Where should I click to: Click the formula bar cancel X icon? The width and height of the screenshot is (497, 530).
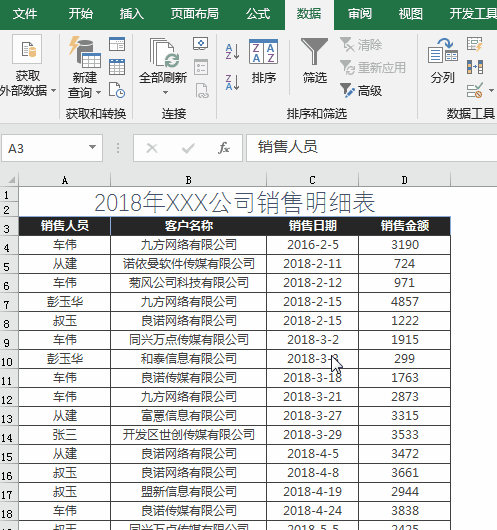coord(152,148)
